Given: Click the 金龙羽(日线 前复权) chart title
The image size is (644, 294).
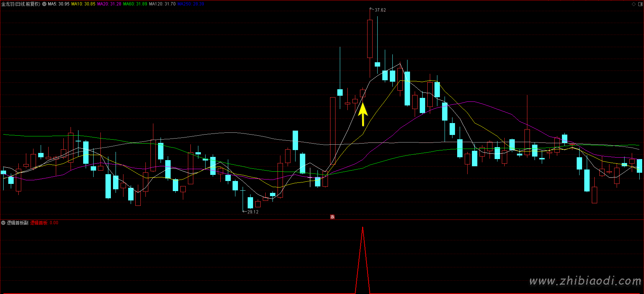Looking at the screenshot, I should coord(21,4).
